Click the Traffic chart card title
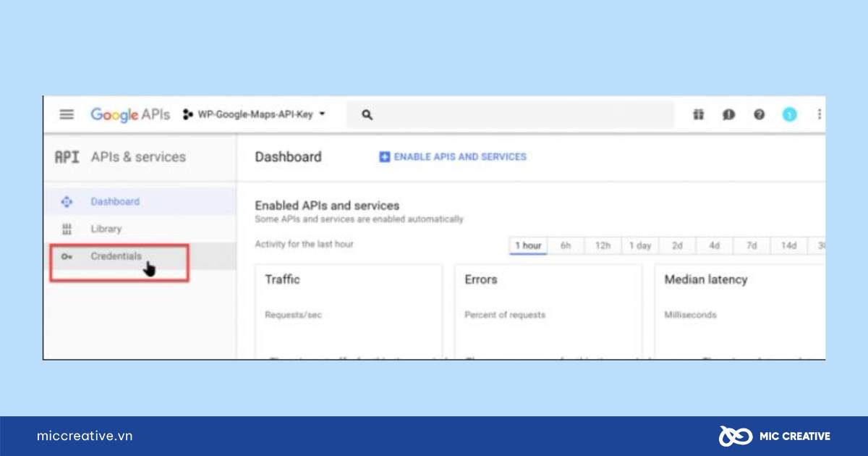This screenshot has width=868, height=456. click(282, 279)
